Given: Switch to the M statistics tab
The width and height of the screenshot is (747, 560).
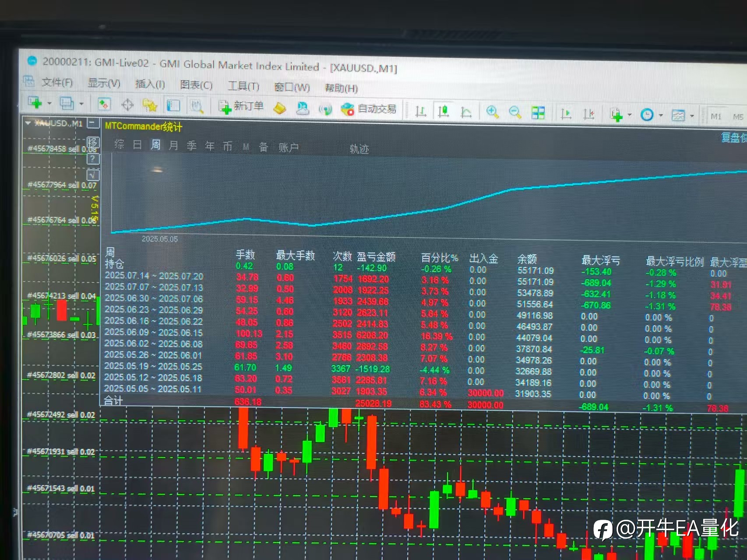Looking at the screenshot, I should [x=246, y=147].
